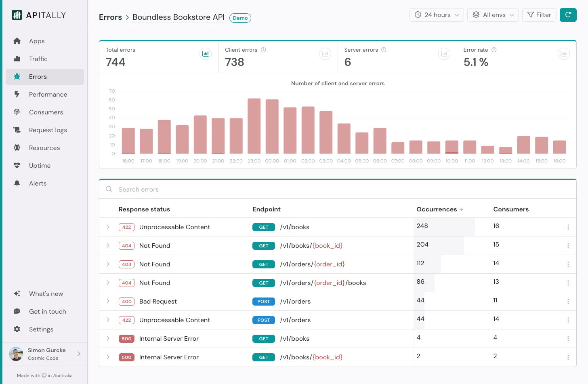The height and width of the screenshot is (384, 588).
Task: Show the Total errors chart
Action: 206,54
